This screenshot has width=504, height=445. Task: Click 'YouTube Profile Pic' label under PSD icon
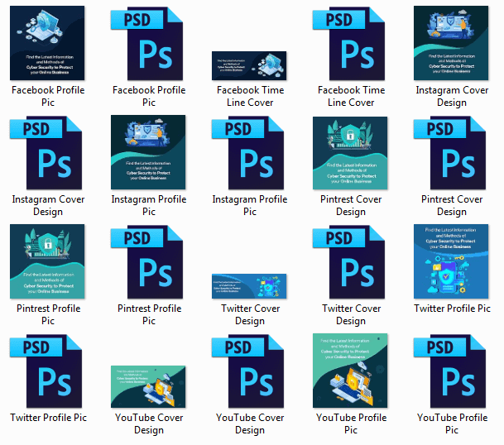point(452,423)
